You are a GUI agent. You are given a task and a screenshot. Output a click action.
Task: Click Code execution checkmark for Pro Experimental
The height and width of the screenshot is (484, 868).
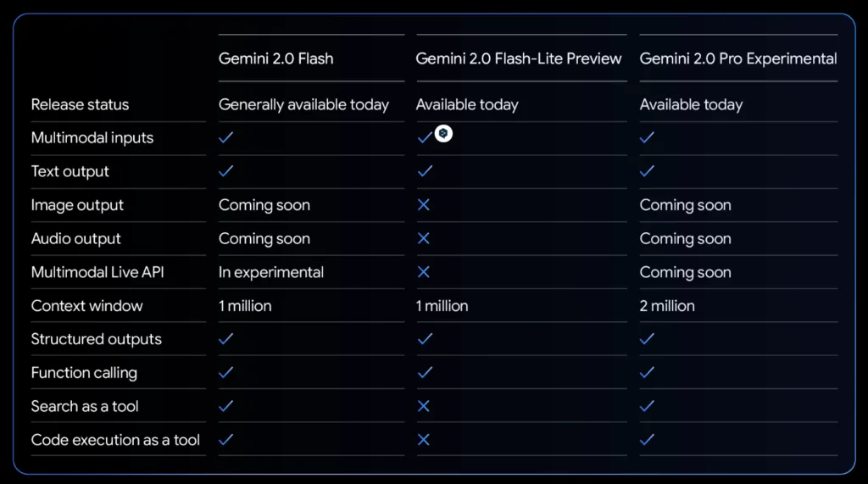tap(647, 440)
